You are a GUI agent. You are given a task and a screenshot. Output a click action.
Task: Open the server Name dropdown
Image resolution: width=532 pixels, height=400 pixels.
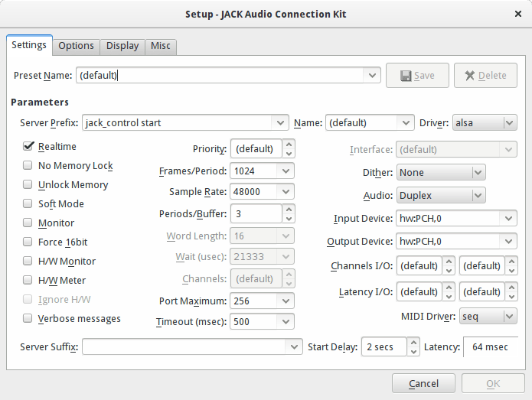tap(406, 122)
